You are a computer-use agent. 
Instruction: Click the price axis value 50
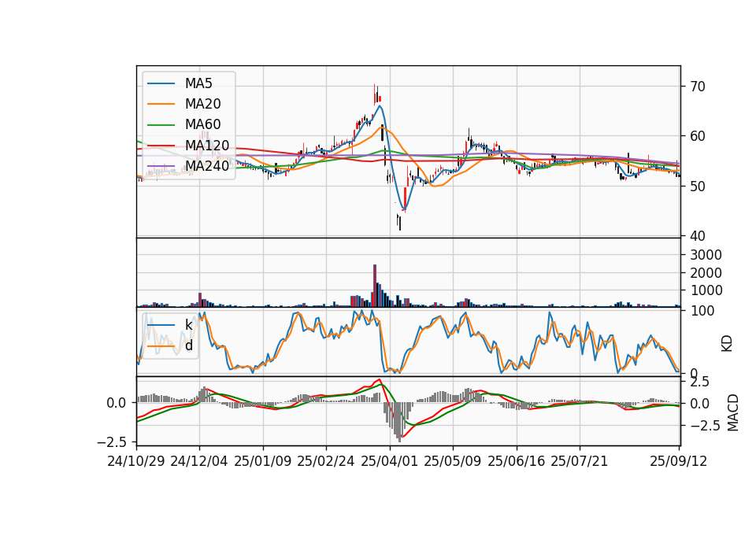(x=697, y=186)
